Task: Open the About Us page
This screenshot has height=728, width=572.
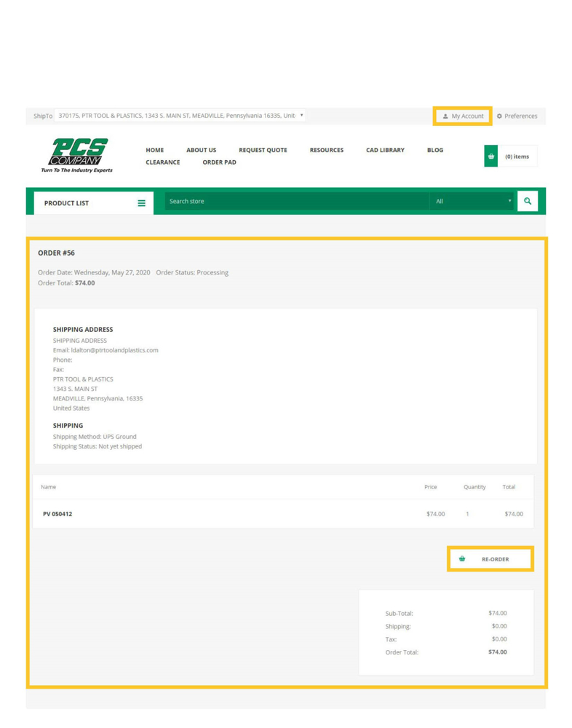Action: coord(201,150)
